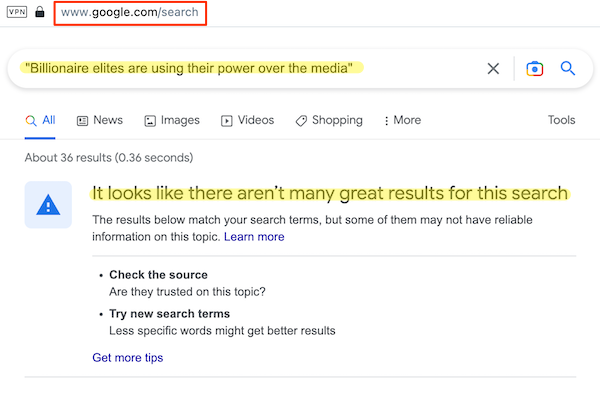Click the padlock site security icon
Viewport: 600px width, 396px height.
pyautogui.click(x=40, y=12)
